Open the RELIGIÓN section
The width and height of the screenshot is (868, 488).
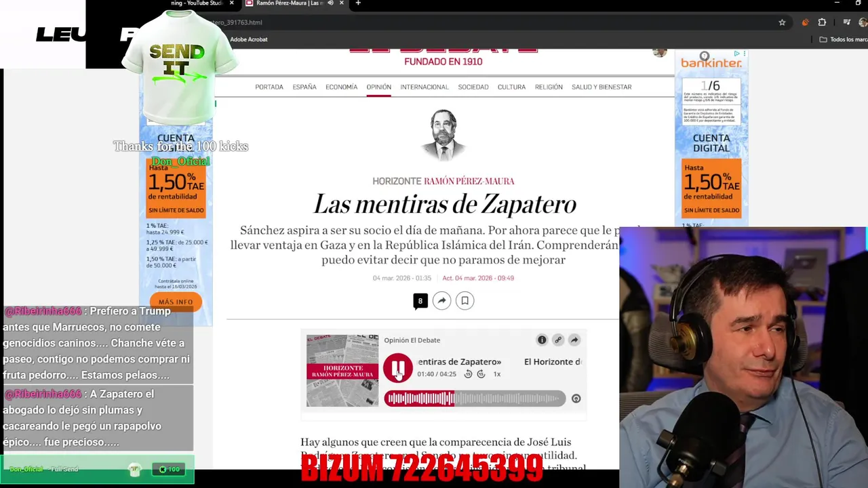[x=549, y=87]
